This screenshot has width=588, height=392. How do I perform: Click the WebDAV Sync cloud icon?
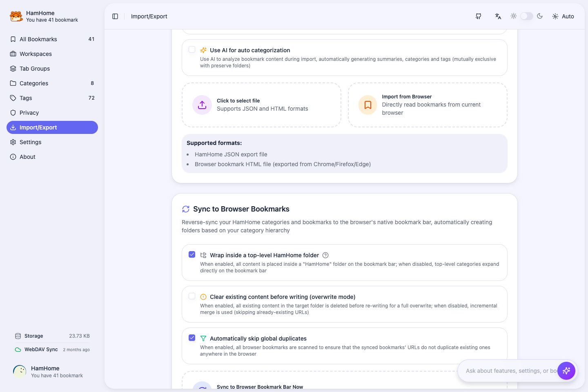pyautogui.click(x=18, y=350)
